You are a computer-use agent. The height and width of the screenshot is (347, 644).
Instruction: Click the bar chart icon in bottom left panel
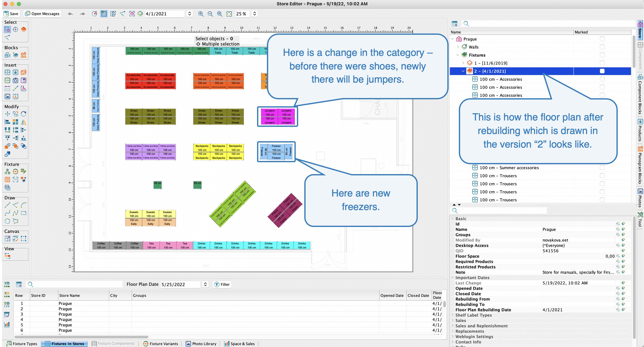point(7,324)
